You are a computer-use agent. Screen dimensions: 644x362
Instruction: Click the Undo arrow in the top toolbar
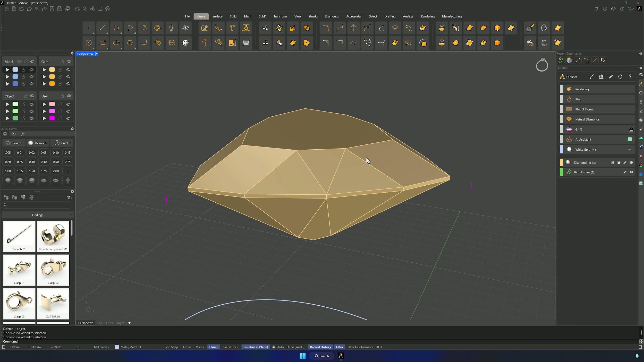coord(37,9)
